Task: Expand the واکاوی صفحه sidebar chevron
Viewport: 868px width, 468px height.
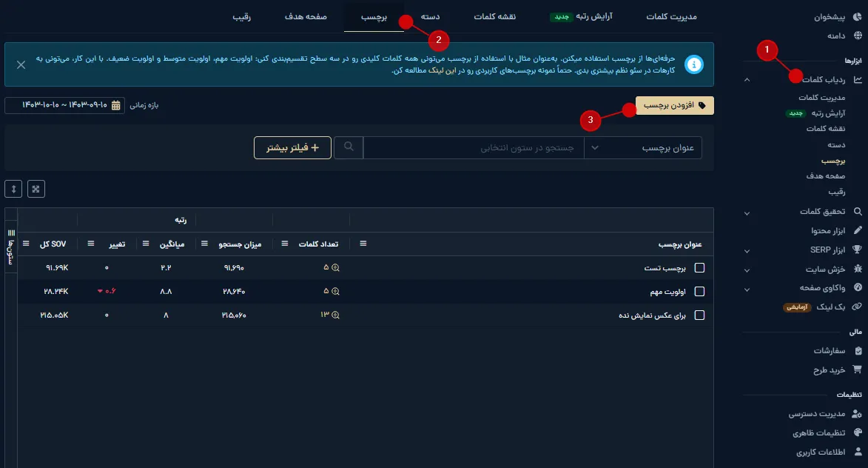Action: [747, 290]
